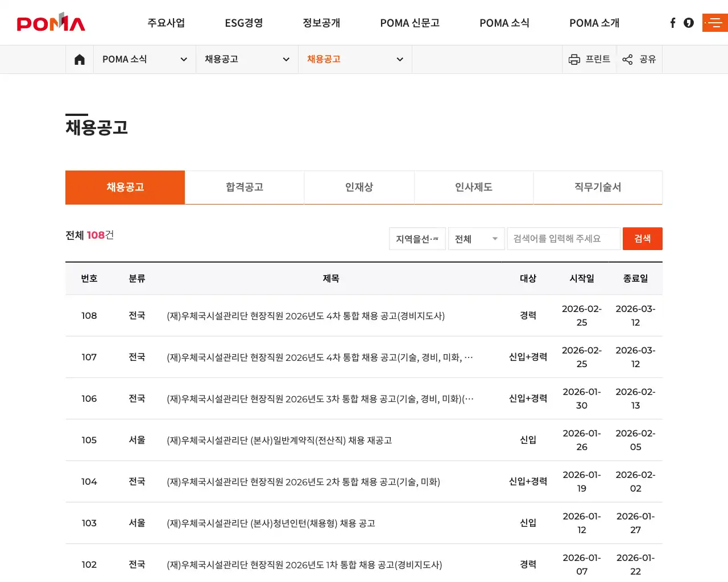728x582 pixels.
Task: Click the POMA logo
Action: (x=51, y=22)
